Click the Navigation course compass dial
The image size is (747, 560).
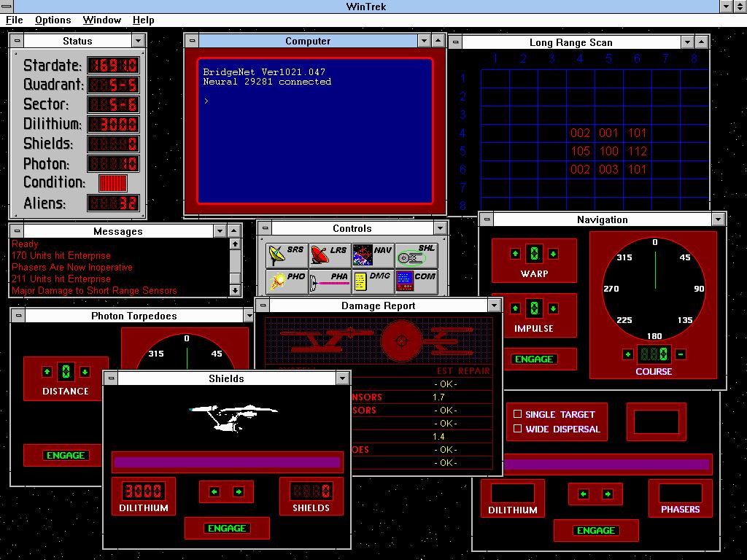(x=654, y=289)
